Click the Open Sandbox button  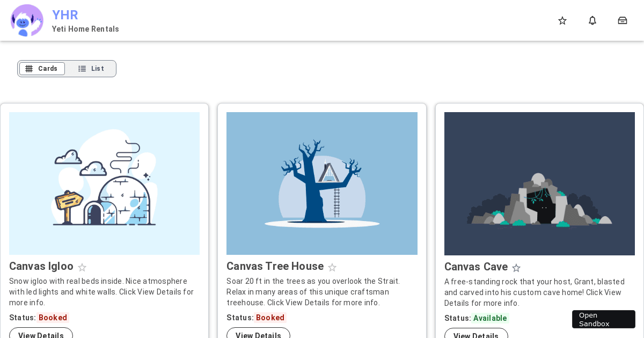click(604, 319)
